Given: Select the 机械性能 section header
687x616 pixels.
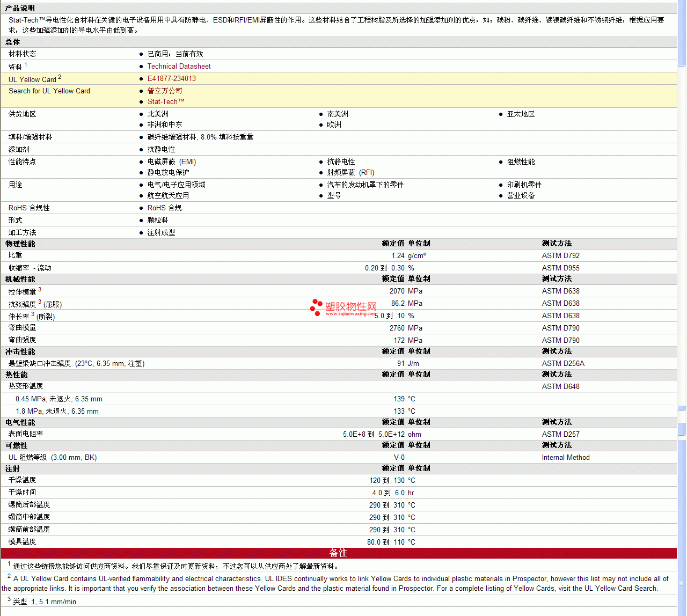Looking at the screenshot, I should click(x=20, y=279).
